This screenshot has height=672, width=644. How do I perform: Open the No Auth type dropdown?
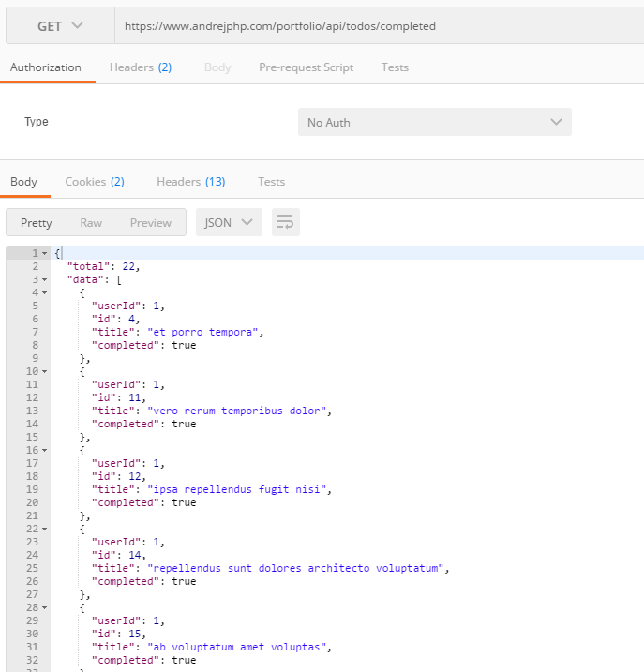(435, 122)
